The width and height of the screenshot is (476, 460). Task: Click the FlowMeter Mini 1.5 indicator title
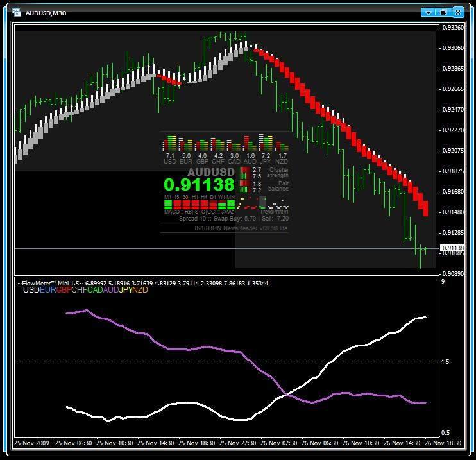click(x=50, y=284)
